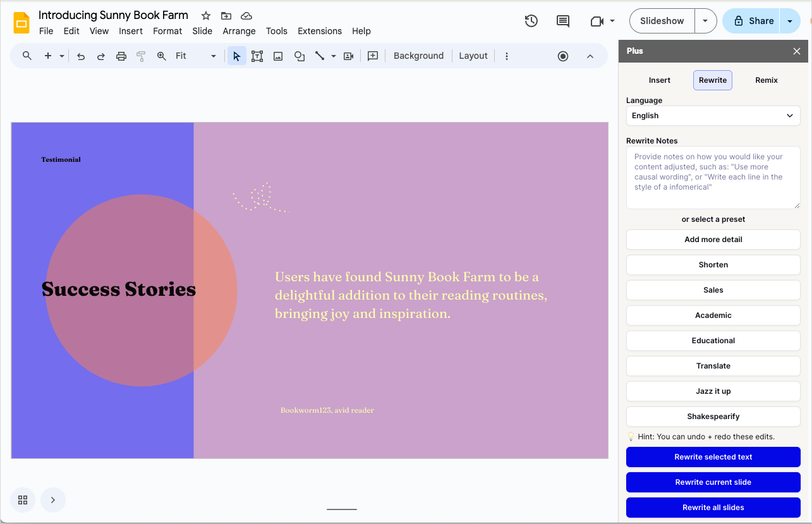Viewport: 812px width, 524px height.
Task: Click the print icon
Action: [x=121, y=56]
